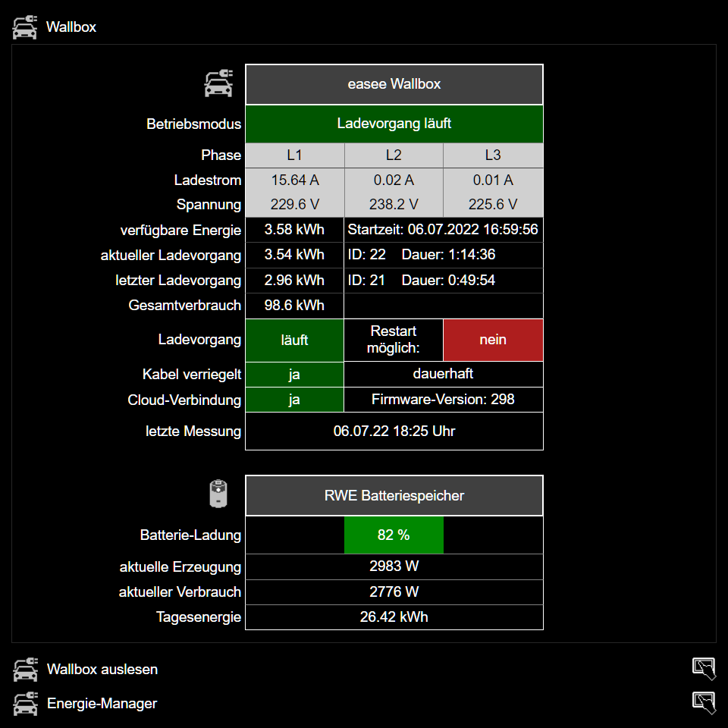
Task: Click the green 'ja' next to Kabel verriegelt
Action: coord(294,374)
